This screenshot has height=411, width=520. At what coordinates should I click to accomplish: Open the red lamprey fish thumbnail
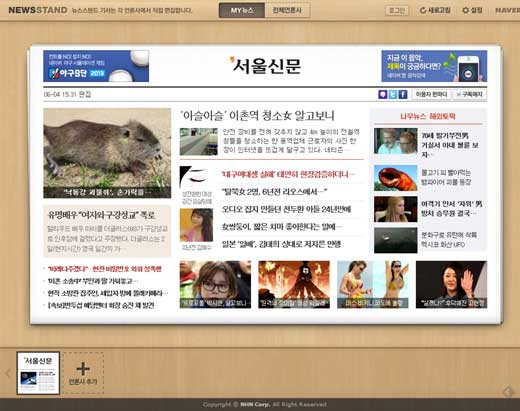pos(395,178)
